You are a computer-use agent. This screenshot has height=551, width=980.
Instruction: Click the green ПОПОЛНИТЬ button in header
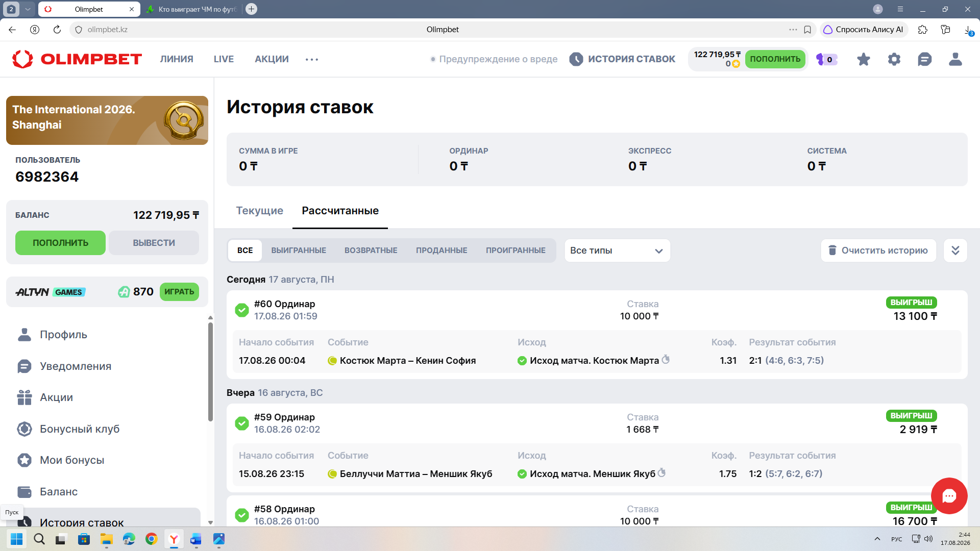point(775,59)
